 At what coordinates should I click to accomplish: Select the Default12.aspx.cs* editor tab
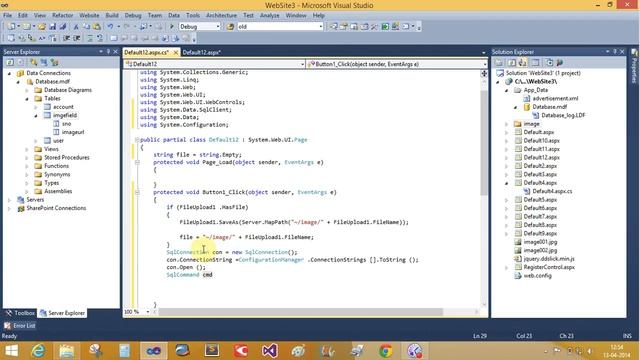click(147, 52)
